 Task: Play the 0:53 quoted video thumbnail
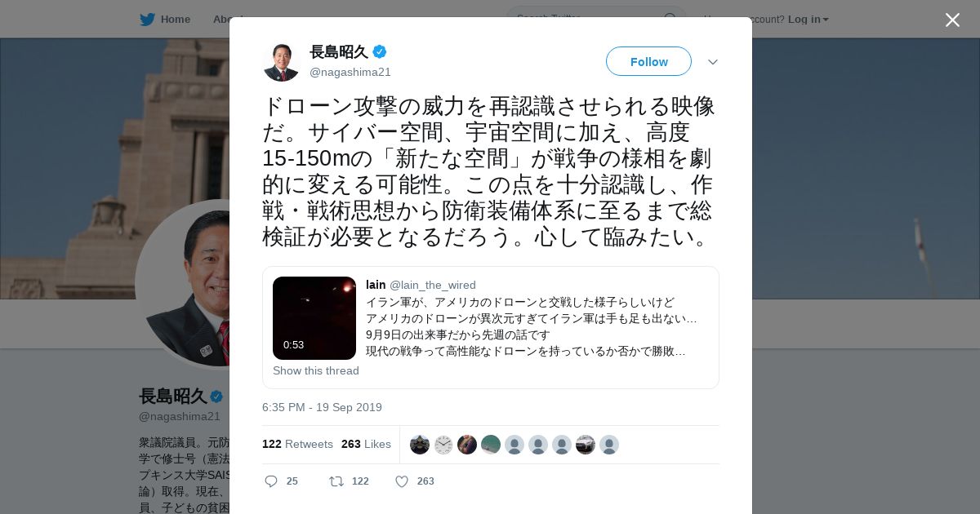pos(314,318)
